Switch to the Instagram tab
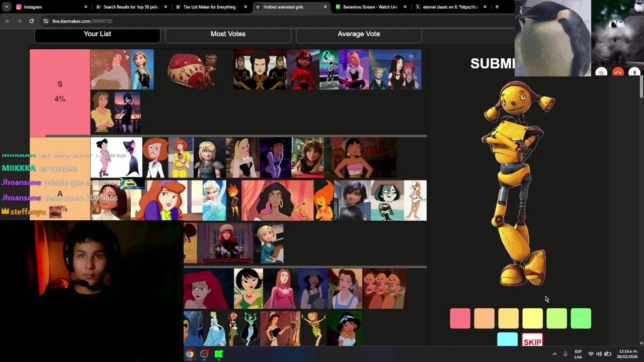The width and height of the screenshot is (644, 362). coord(50,7)
